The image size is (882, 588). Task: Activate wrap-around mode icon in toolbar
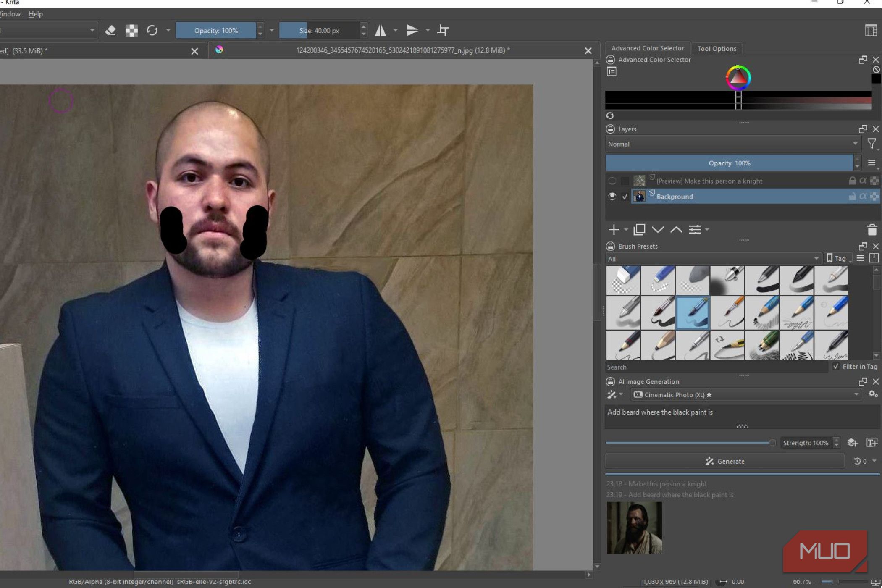[443, 30]
